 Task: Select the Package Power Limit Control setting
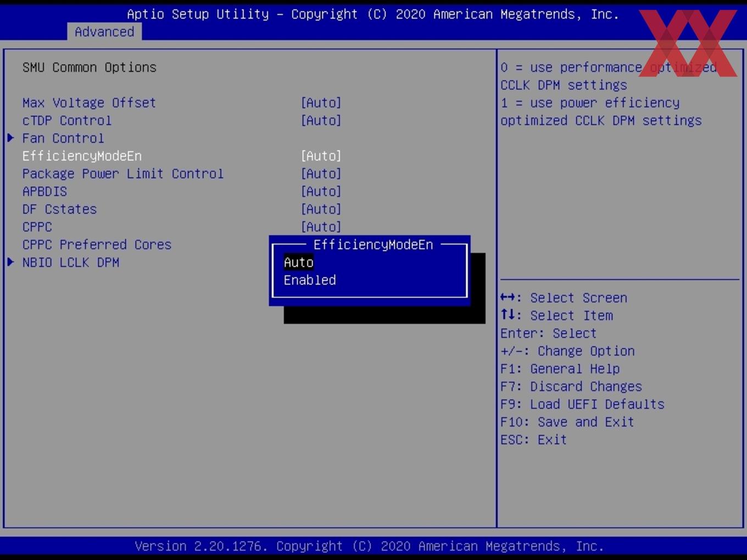coord(123,173)
